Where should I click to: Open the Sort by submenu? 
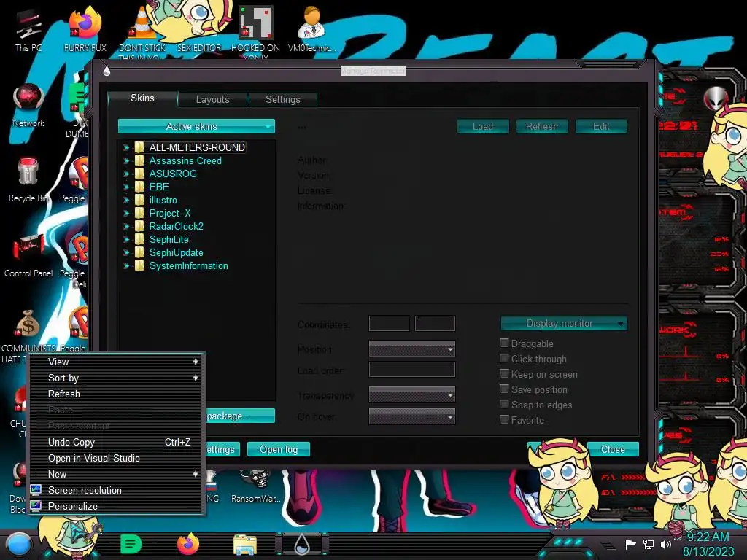[117, 378]
